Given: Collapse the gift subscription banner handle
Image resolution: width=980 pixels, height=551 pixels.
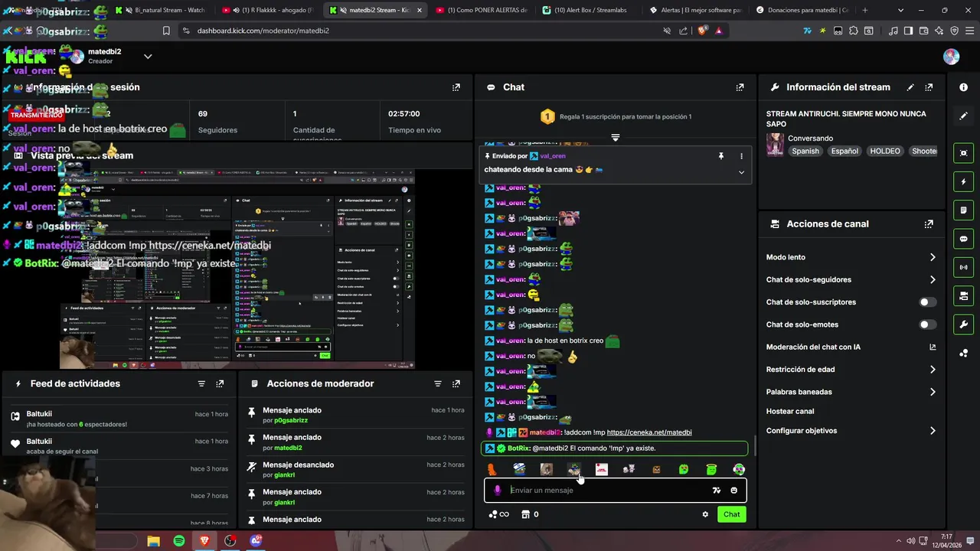Looking at the screenshot, I should (615, 138).
